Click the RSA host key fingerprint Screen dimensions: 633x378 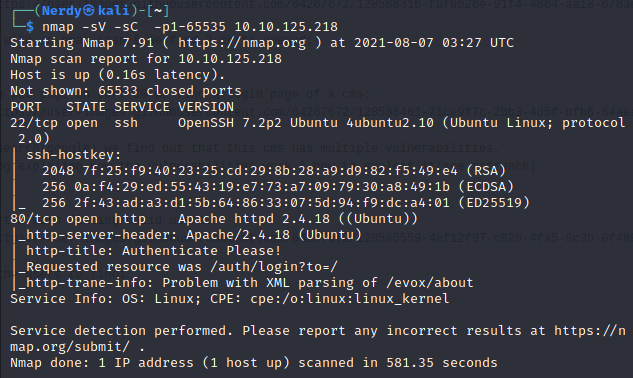point(270,171)
